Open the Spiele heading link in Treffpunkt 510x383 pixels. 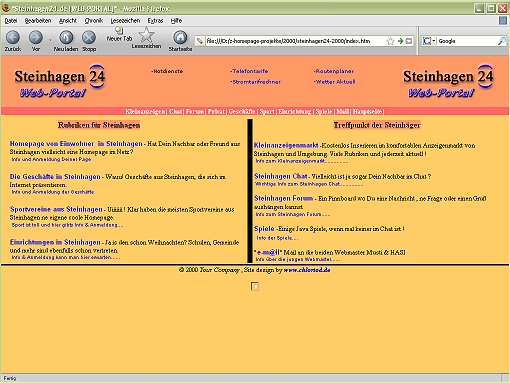click(x=264, y=229)
